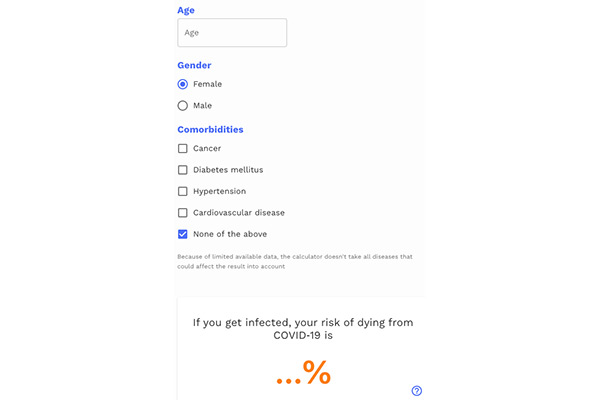Click the 'Hypertension' label text

coord(220,191)
